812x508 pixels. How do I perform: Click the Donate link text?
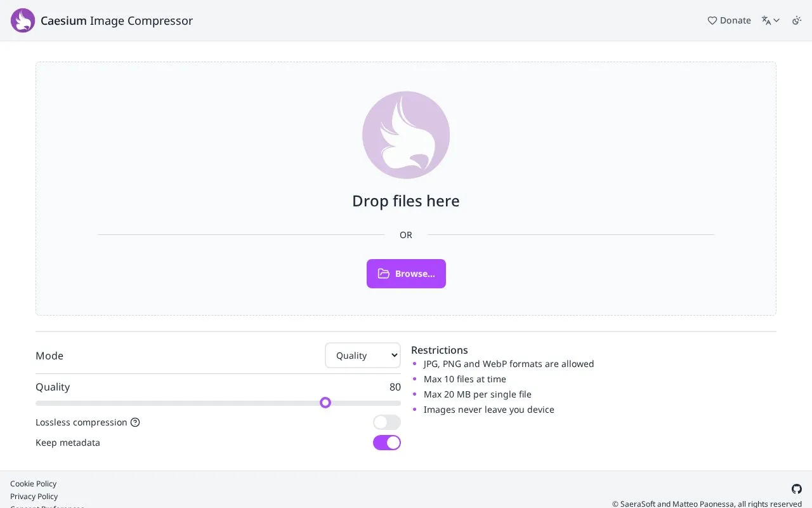tap(735, 20)
